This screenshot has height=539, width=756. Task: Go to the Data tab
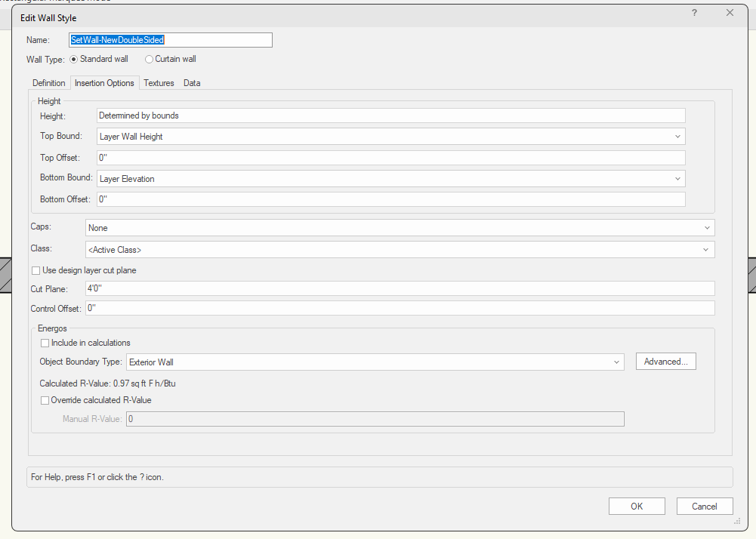click(192, 83)
